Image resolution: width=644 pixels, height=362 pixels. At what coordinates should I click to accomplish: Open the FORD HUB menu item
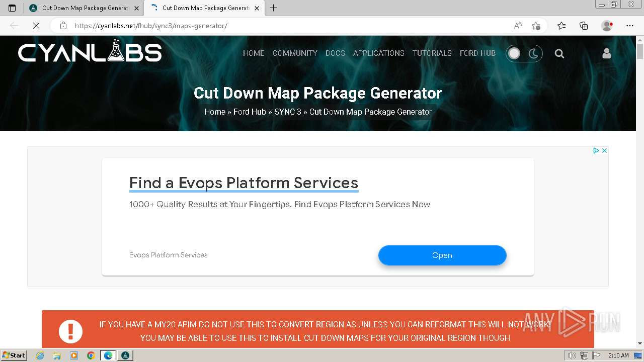coord(477,53)
